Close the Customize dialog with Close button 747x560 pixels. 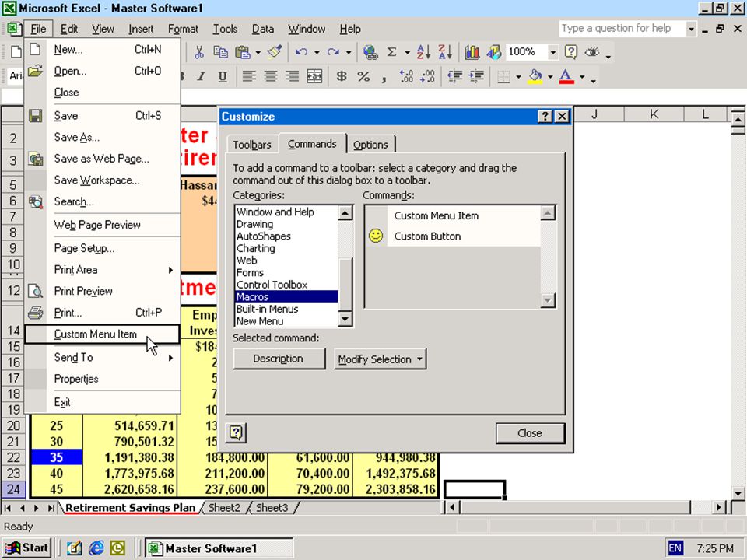click(x=530, y=433)
